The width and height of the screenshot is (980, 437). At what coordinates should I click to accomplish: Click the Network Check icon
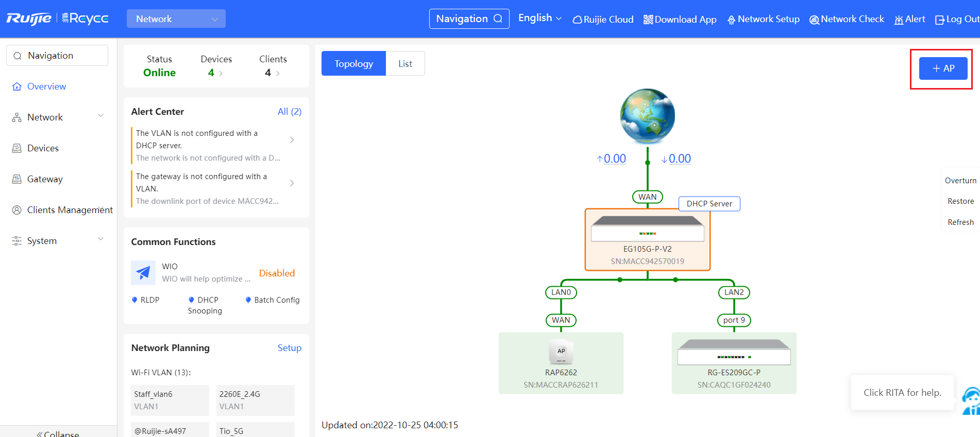coord(814,20)
